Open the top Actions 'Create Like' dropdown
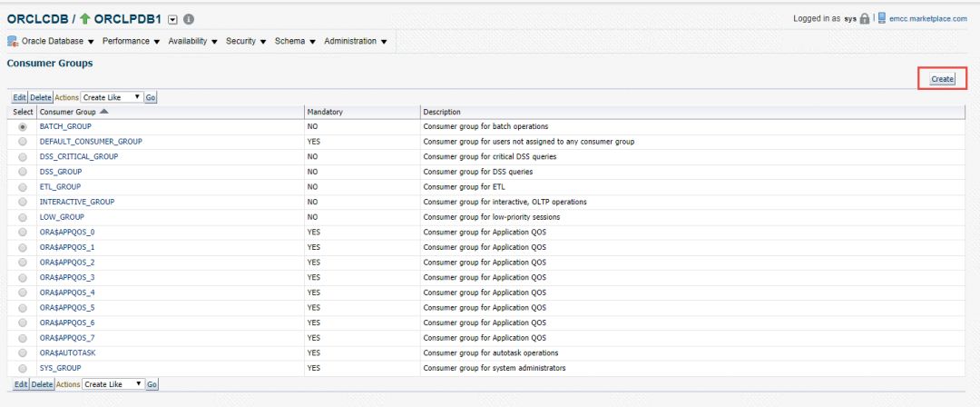The image size is (980, 407). (x=112, y=96)
